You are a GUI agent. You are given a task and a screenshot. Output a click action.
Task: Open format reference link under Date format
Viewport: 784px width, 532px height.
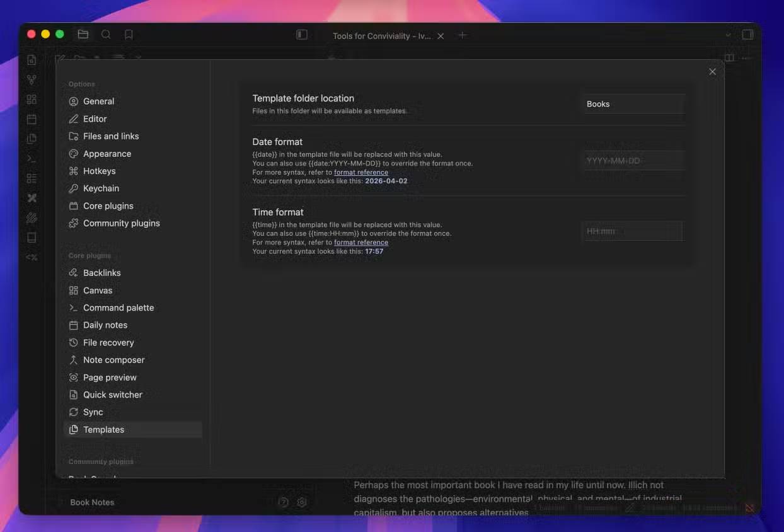coord(361,172)
